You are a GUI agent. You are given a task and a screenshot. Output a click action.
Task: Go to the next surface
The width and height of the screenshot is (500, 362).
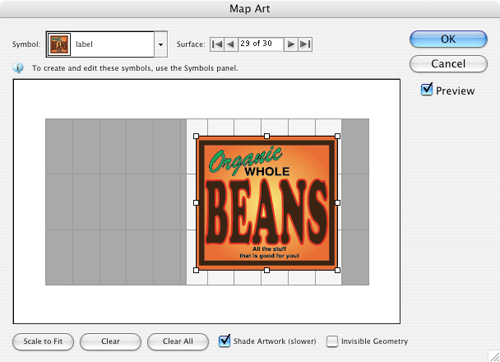click(x=291, y=44)
